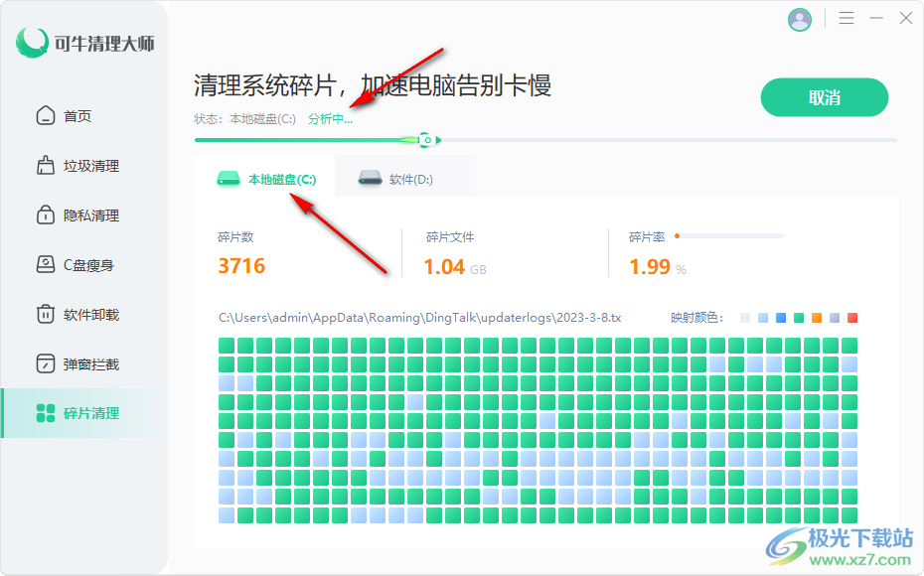Click the red color legend swatch
Screen dimensions: 924x576
point(852,318)
